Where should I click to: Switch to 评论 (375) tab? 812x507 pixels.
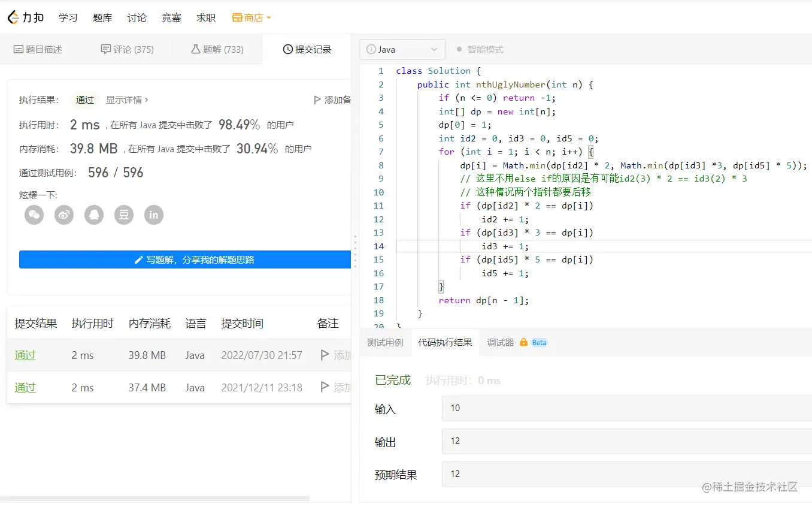(x=127, y=49)
